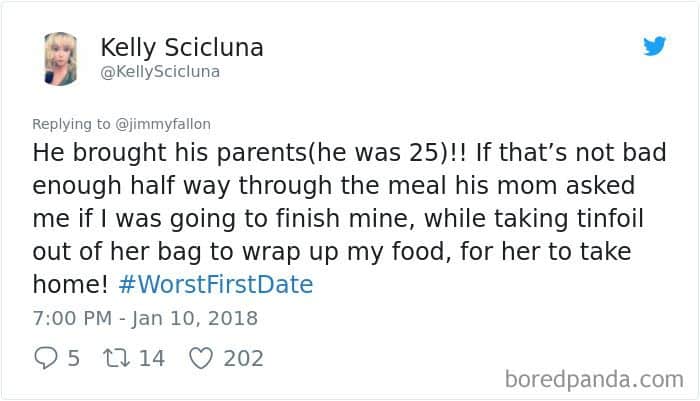Click the Jan 10, 2018 date
Viewport: 700px width, 401px height.
[195, 319]
